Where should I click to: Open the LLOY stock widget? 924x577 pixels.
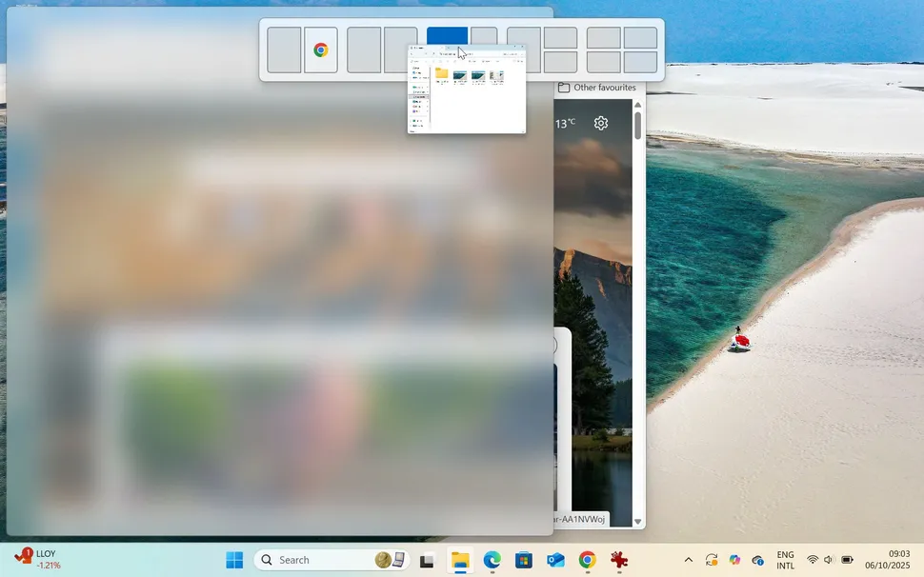tap(38, 559)
